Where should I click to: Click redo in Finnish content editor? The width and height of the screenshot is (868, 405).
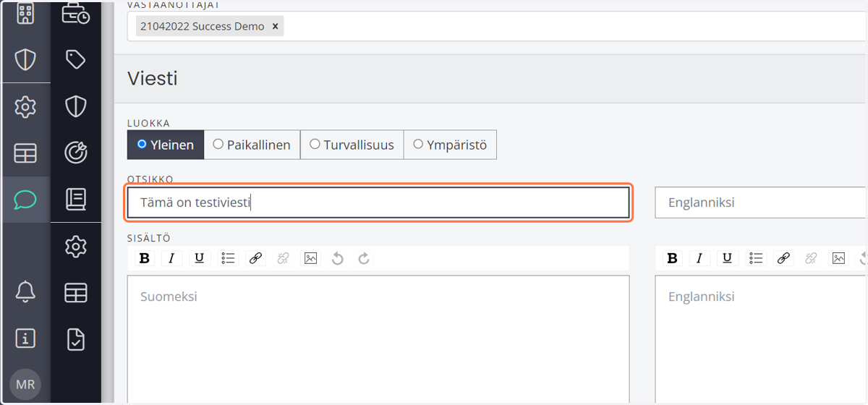tap(364, 258)
